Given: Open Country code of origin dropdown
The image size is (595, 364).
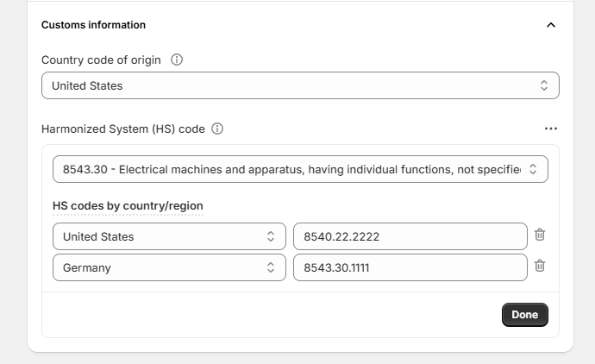Looking at the screenshot, I should [x=300, y=85].
